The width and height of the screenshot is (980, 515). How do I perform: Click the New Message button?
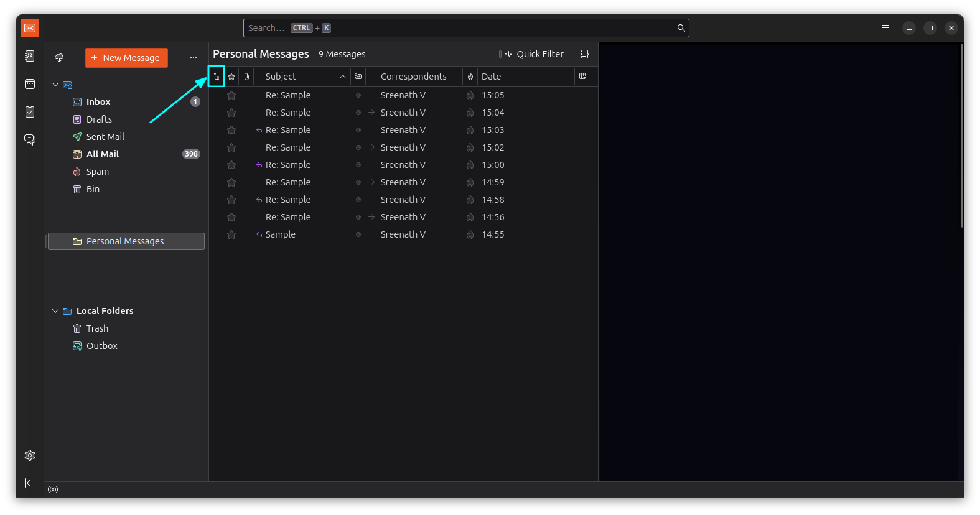126,58
